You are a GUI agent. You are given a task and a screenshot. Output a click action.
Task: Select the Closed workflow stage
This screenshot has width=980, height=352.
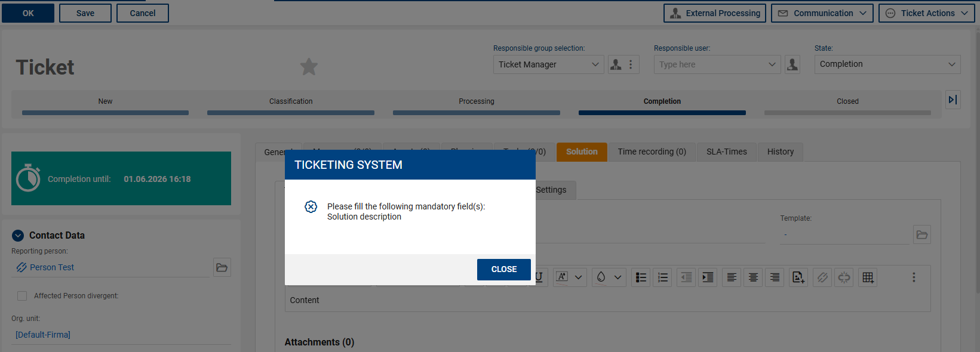[847, 104]
